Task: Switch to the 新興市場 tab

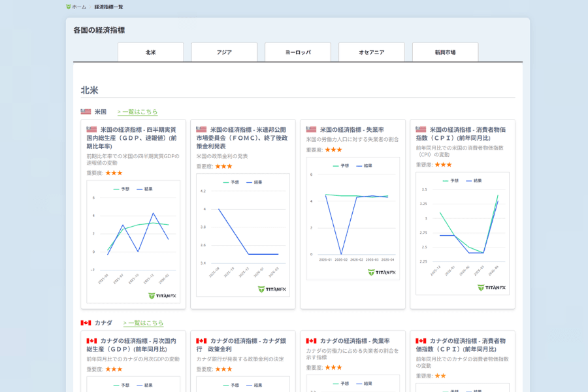Action: coord(445,52)
